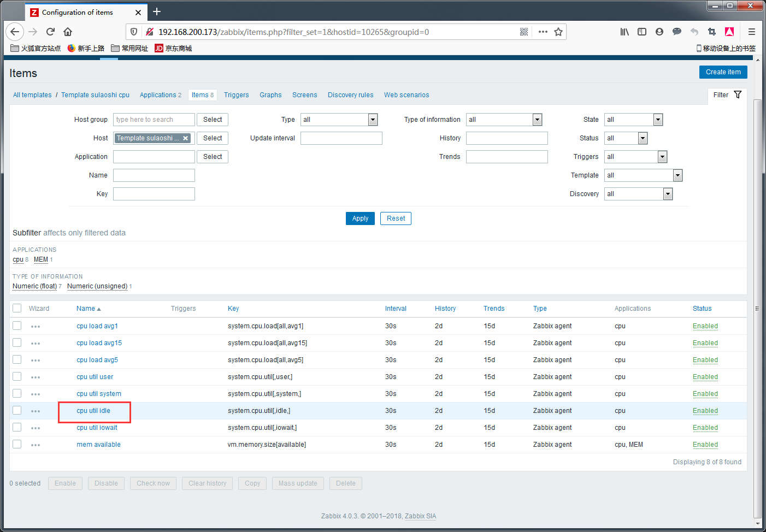
Task: Switch to the Triggers tab
Action: click(236, 95)
